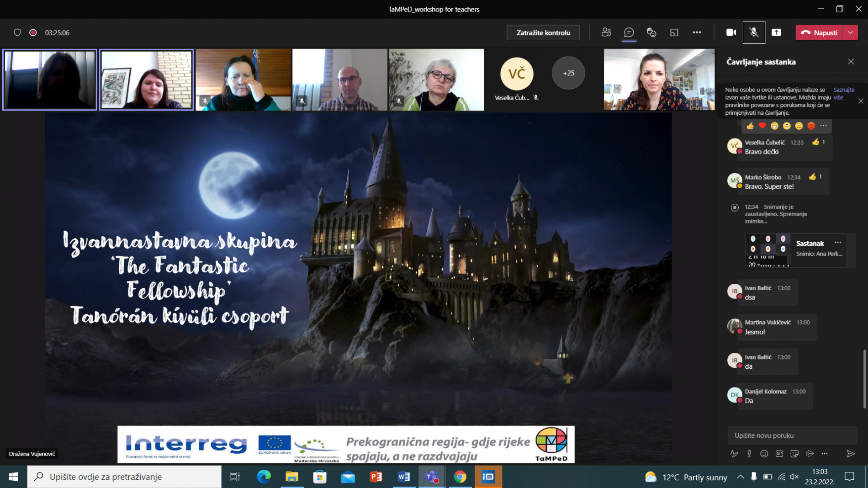Open Windows Start menu
The image size is (868, 488).
coord(13,477)
